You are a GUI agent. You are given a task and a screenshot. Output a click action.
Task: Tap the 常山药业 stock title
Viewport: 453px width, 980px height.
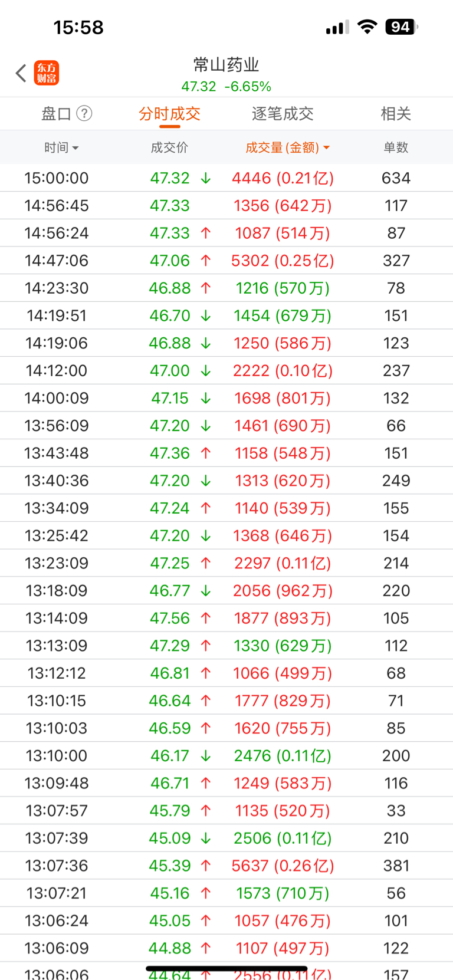[x=226, y=64]
